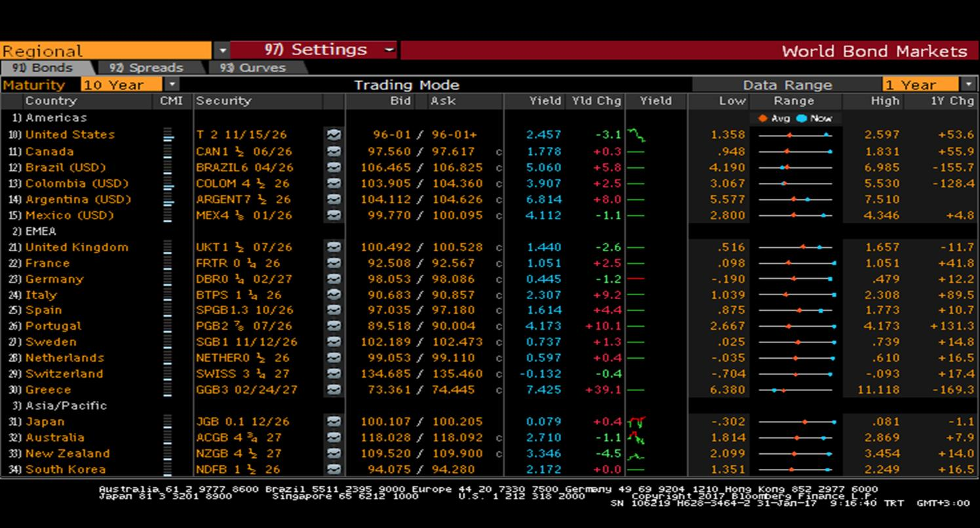980x528 pixels.
Task: Open chart icon for Switzerland bond
Action: [x=334, y=374]
